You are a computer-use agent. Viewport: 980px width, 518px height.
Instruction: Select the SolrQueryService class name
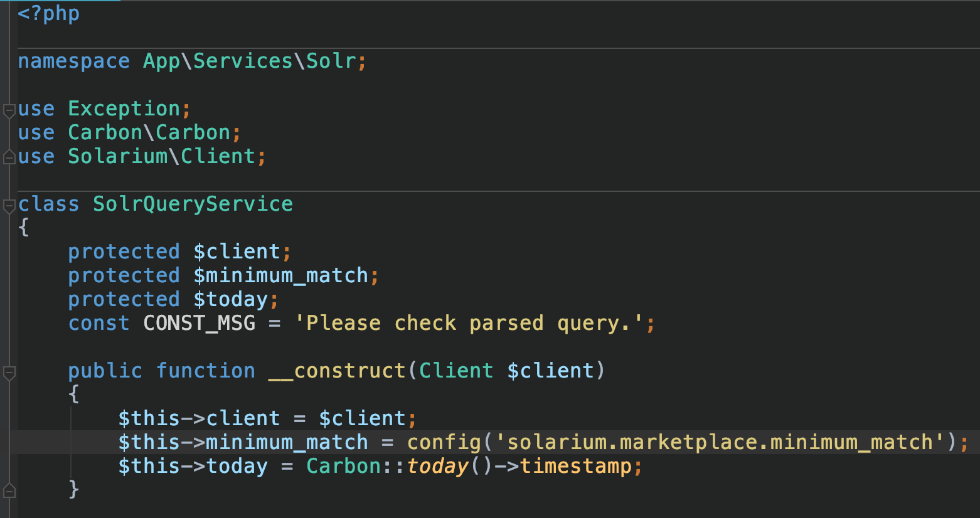click(193, 204)
